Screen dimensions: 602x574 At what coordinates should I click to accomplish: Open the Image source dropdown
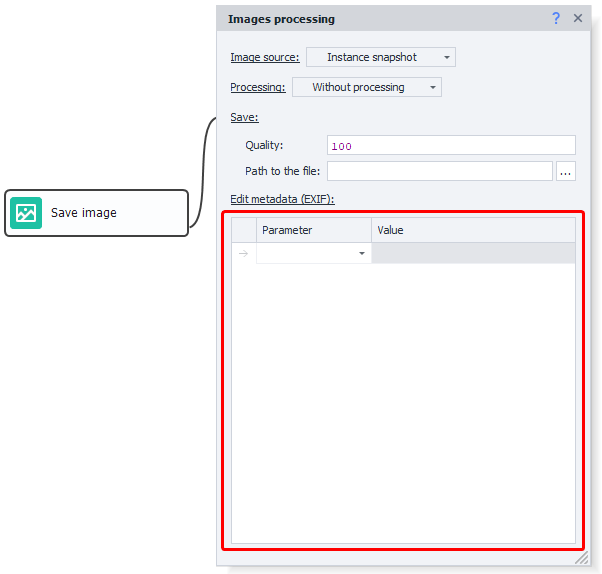380,57
